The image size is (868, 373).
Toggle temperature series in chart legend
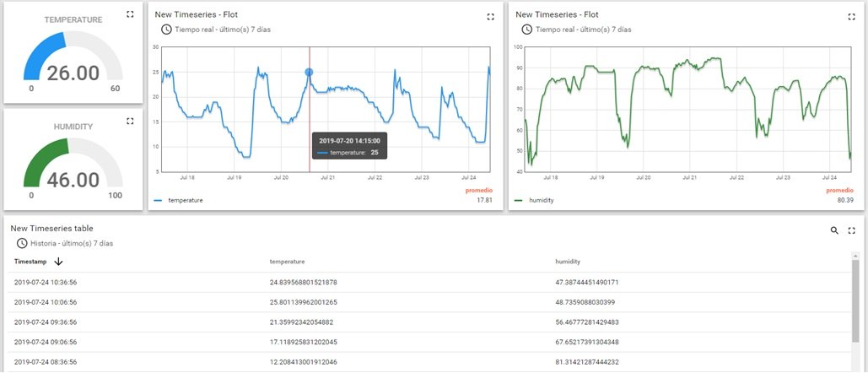tap(186, 200)
